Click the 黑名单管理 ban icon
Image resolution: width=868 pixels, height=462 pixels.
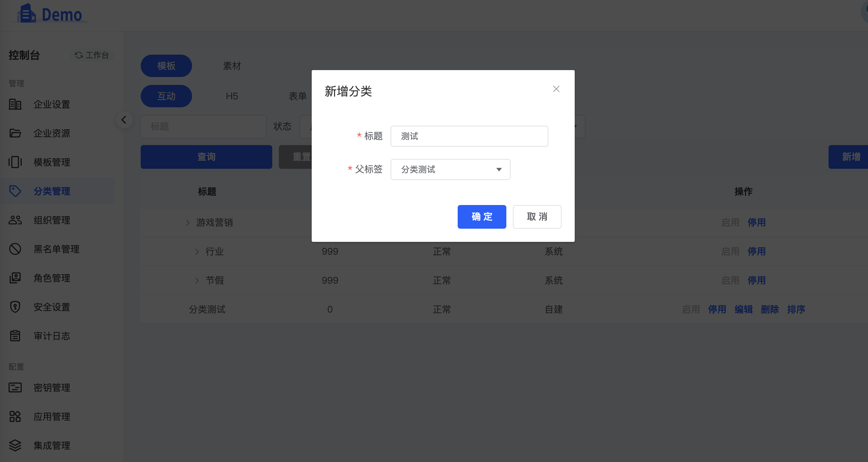[x=15, y=249]
